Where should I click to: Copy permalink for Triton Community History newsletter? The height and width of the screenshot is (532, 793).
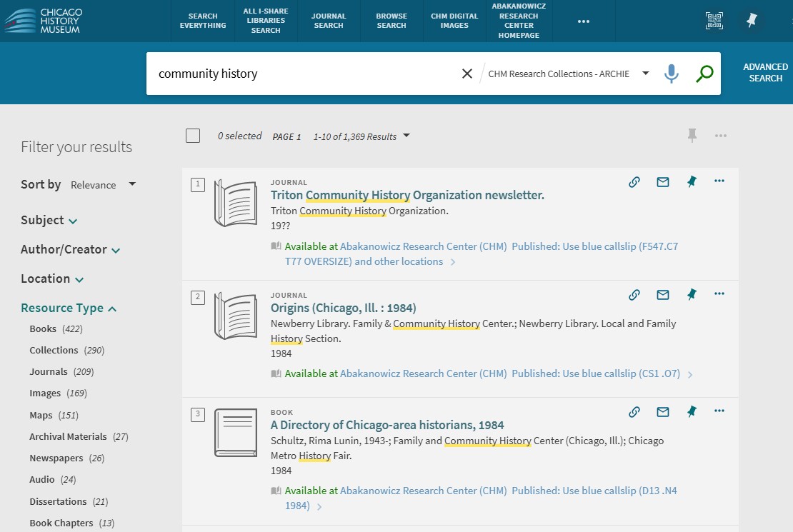click(634, 182)
